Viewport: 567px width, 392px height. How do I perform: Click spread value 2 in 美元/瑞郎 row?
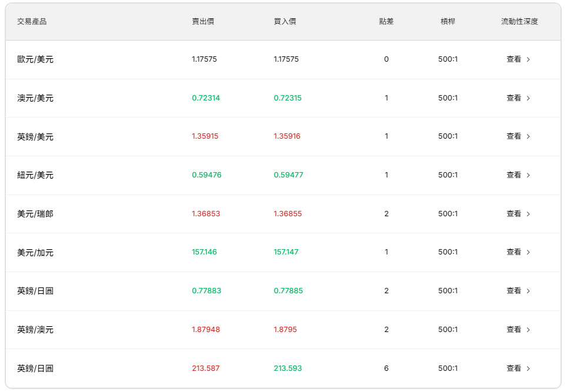tap(386, 214)
